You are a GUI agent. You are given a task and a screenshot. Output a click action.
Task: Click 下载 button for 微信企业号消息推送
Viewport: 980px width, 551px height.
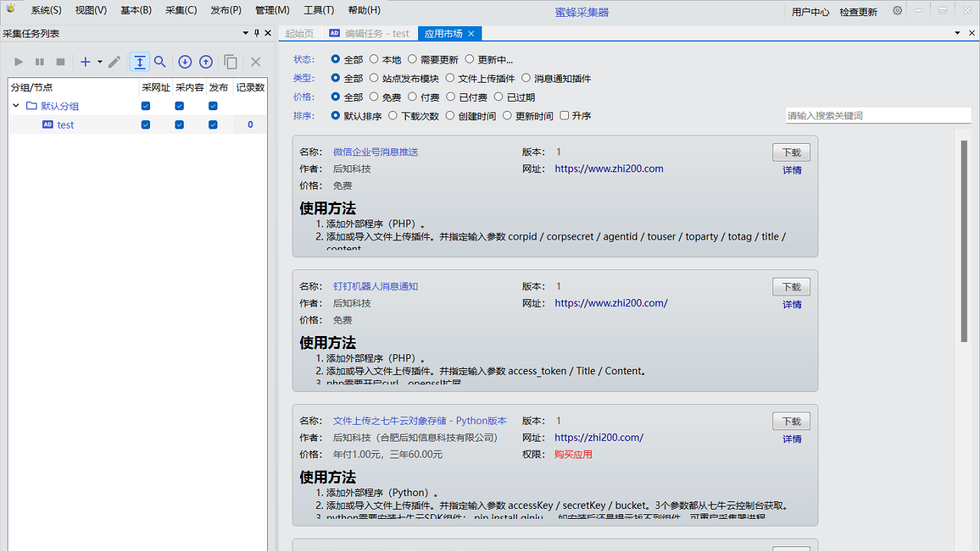coord(791,152)
